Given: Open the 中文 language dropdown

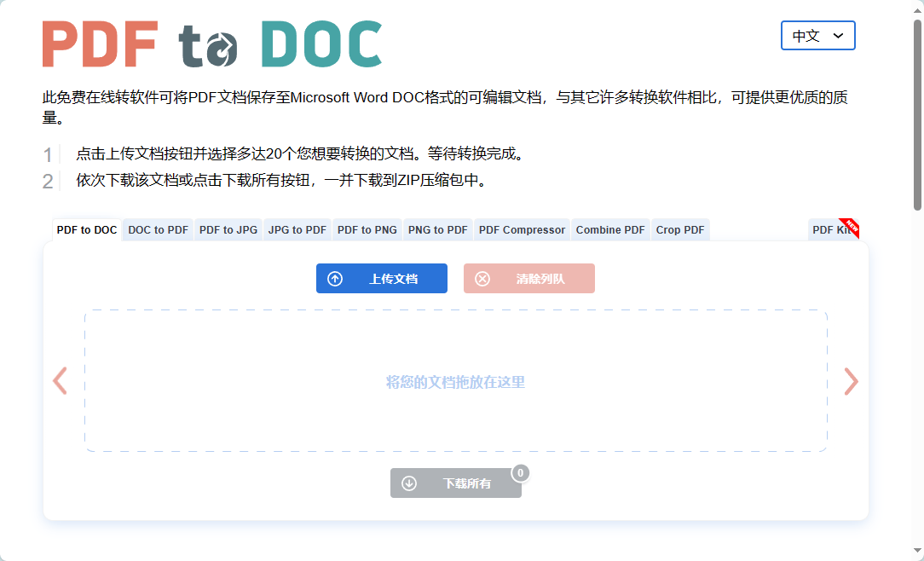Looking at the screenshot, I should 817,35.
